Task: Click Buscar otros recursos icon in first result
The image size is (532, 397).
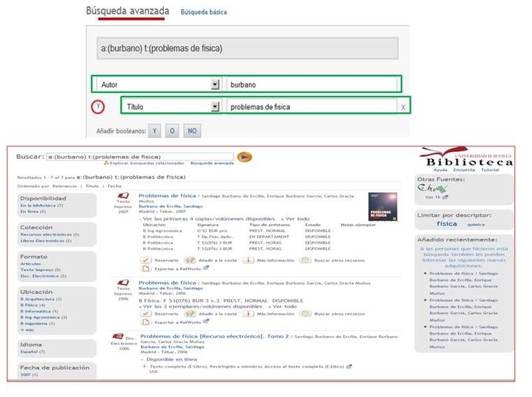Action: point(305,260)
